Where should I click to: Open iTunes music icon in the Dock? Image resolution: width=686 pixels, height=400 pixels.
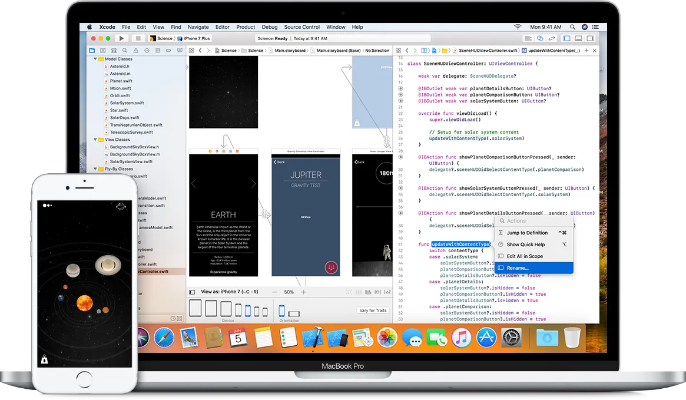[x=461, y=337]
